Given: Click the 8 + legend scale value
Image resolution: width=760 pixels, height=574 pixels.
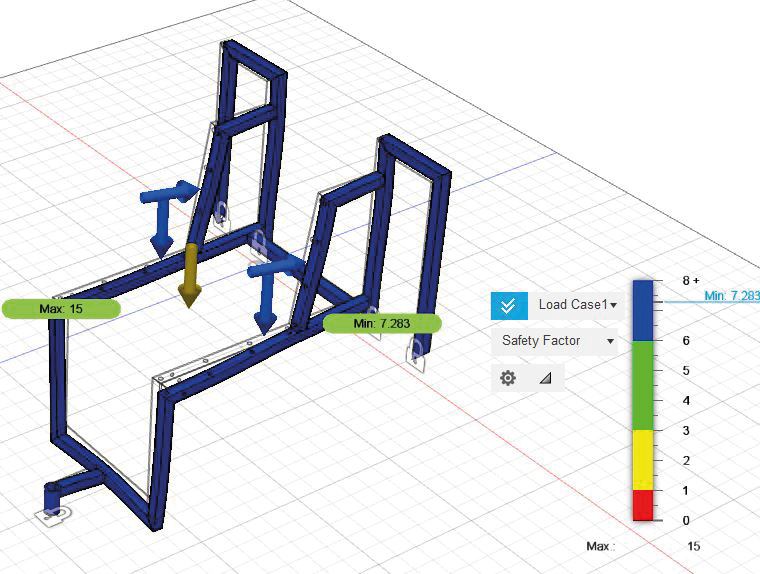Looking at the screenshot, I should coord(691,281).
